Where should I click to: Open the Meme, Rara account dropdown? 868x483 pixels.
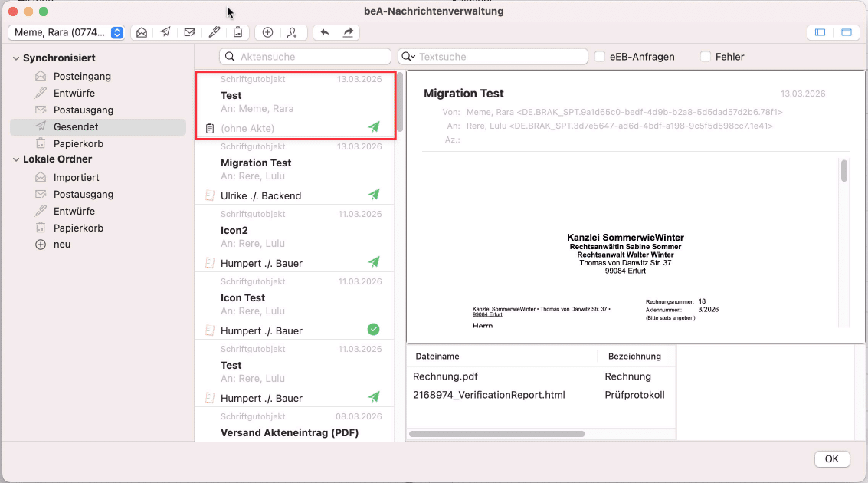[x=67, y=32]
